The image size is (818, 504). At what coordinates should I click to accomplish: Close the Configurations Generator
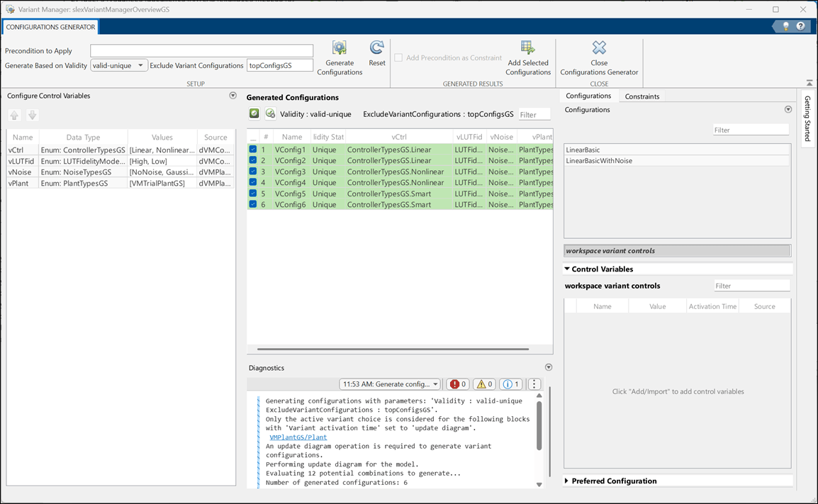[599, 48]
